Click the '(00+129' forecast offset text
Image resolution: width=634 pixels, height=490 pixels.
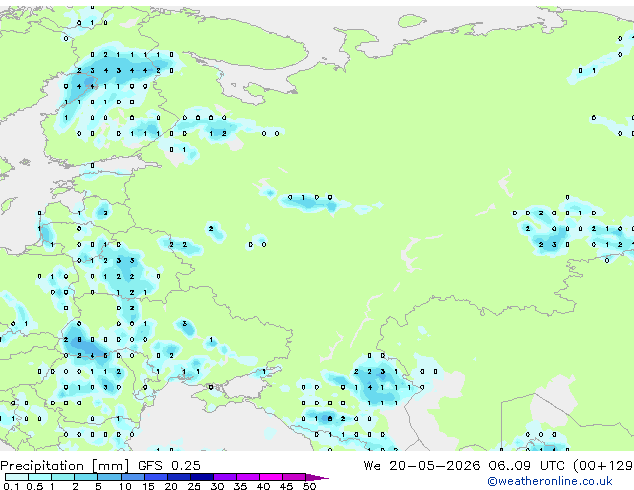click(x=603, y=466)
